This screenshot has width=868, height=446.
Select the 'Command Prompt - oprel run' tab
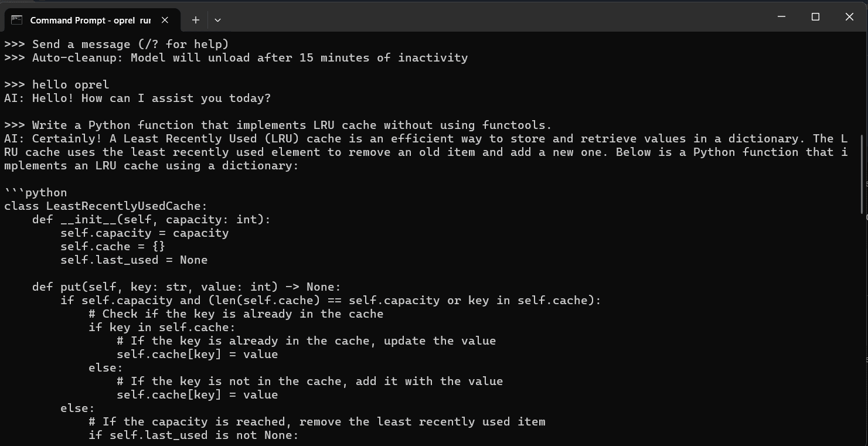pos(88,19)
